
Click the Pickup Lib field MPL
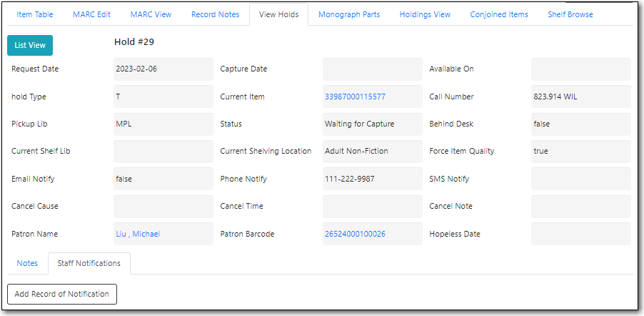163,124
